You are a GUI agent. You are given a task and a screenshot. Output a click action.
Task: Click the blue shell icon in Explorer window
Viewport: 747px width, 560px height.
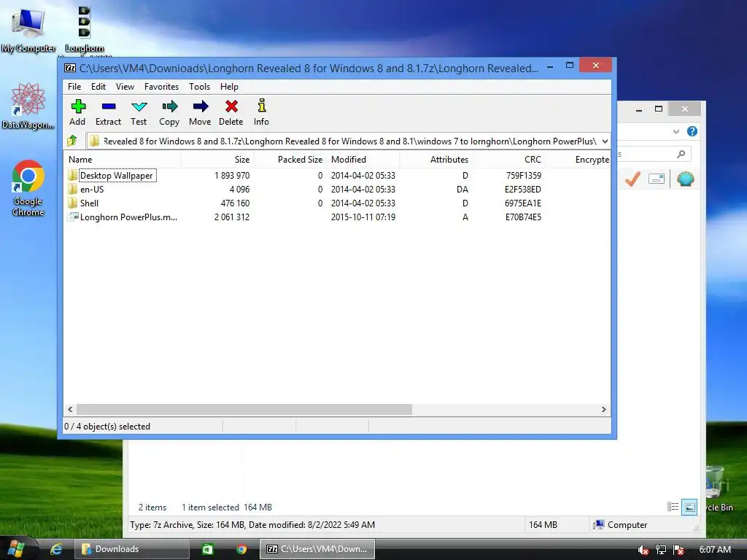[x=686, y=179]
